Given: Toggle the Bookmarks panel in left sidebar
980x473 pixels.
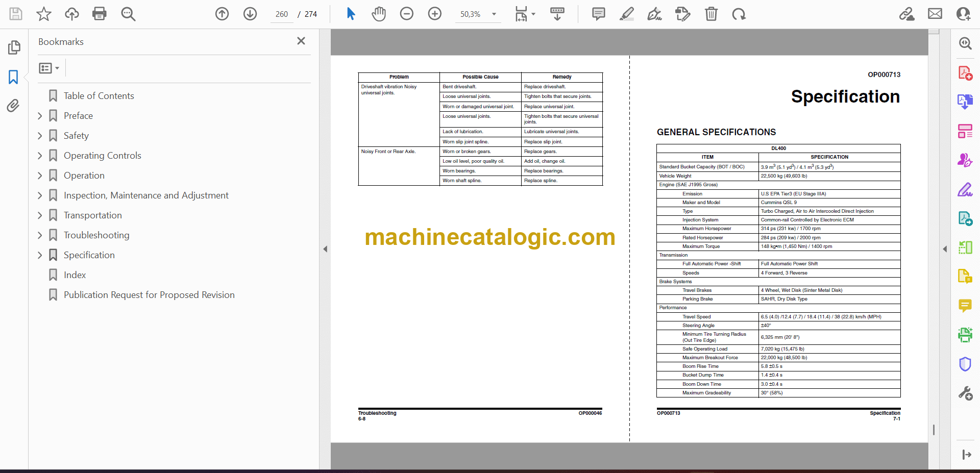Looking at the screenshot, I should 13,77.
